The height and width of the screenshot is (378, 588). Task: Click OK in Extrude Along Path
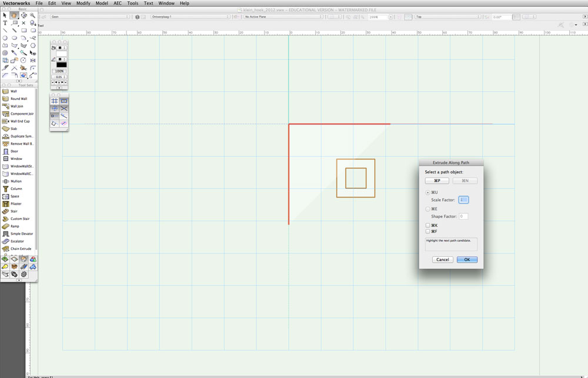coord(467,259)
